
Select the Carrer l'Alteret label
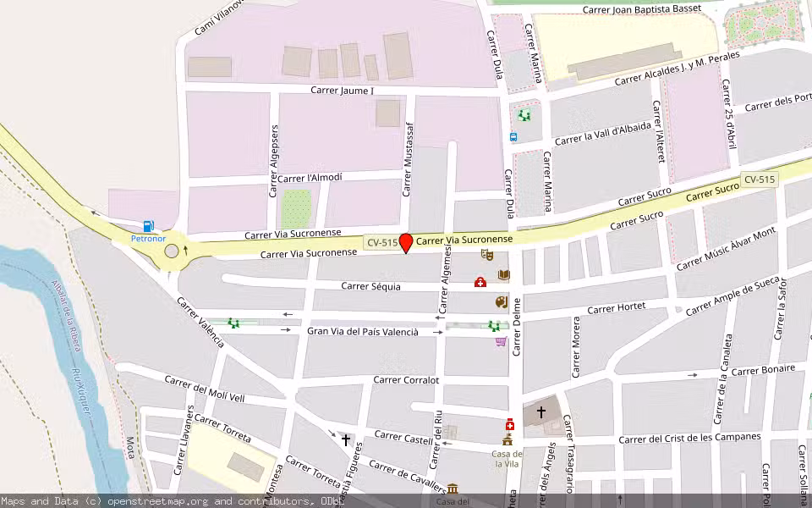coord(659,132)
